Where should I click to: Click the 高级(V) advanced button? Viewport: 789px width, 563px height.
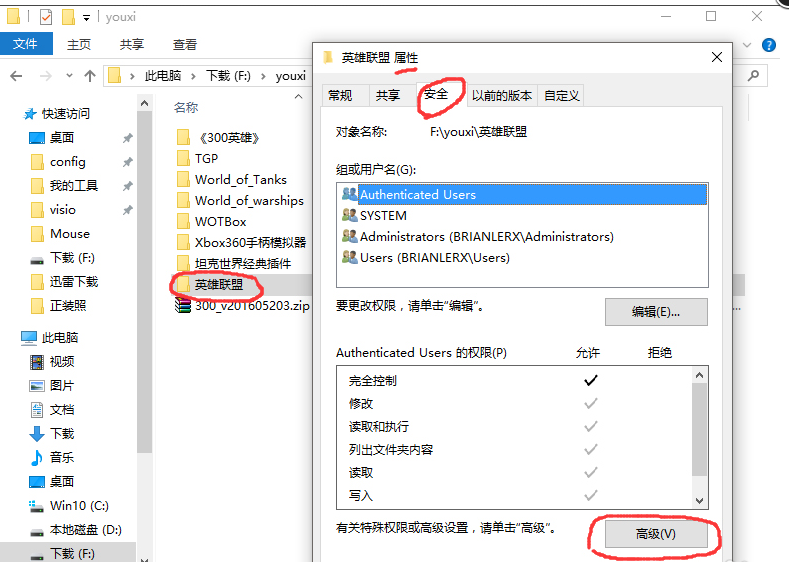click(655, 535)
